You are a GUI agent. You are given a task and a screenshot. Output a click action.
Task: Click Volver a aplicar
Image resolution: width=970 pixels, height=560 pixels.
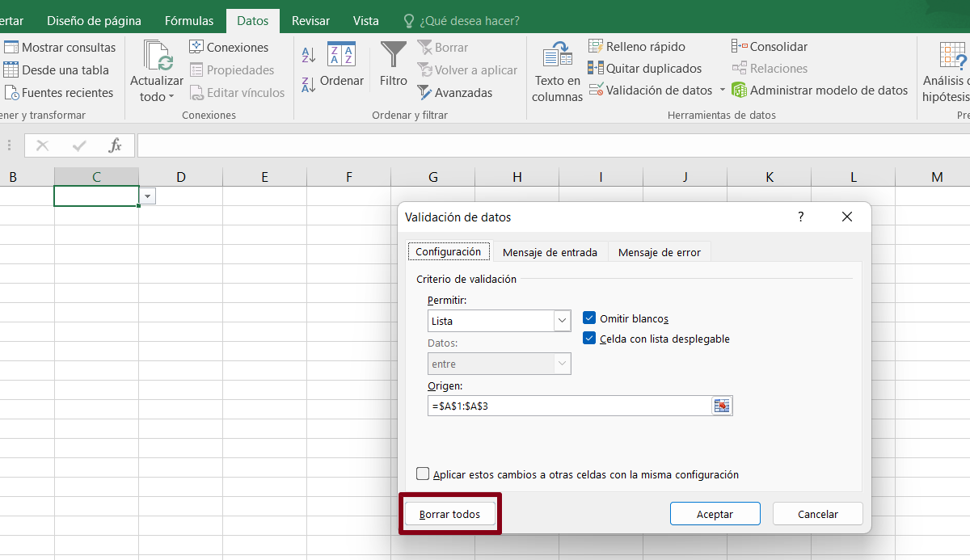[467, 70]
